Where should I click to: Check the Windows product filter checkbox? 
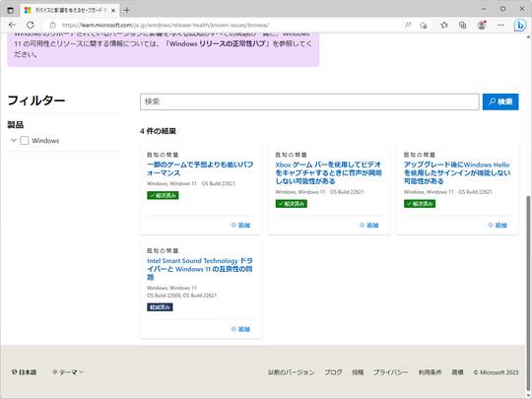click(25, 141)
